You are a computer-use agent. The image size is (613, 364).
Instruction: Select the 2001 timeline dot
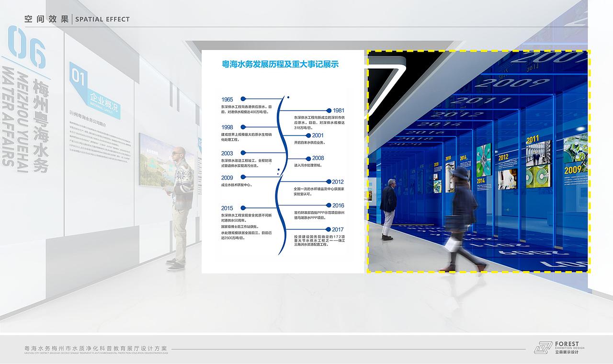[x=308, y=136]
